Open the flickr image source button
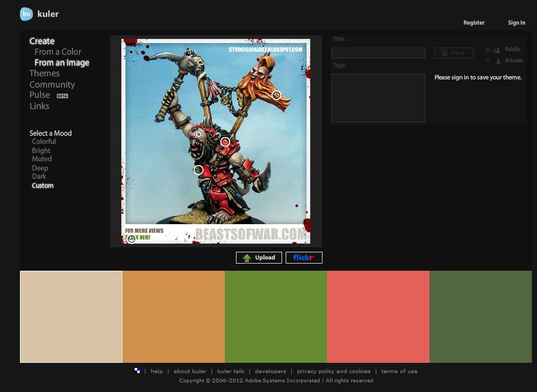The image size is (537, 392). 304,258
